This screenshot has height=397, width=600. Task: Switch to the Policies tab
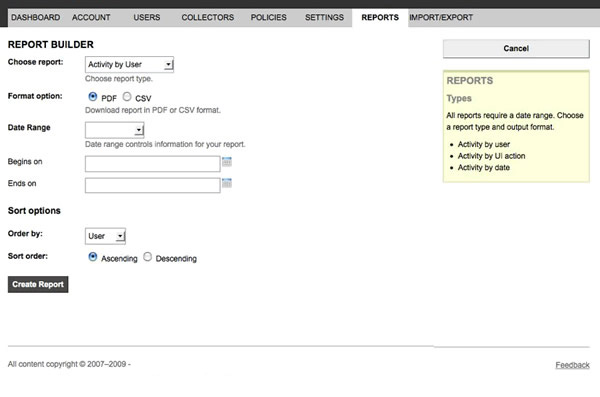click(x=269, y=18)
